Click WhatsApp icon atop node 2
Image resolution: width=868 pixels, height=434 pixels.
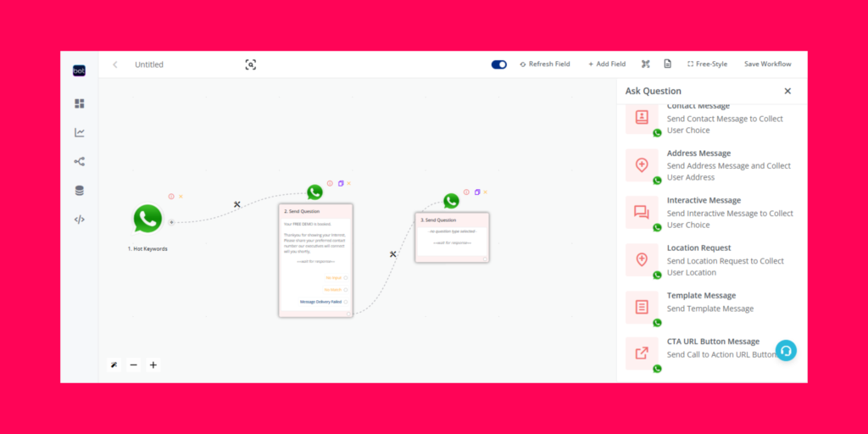(x=314, y=192)
